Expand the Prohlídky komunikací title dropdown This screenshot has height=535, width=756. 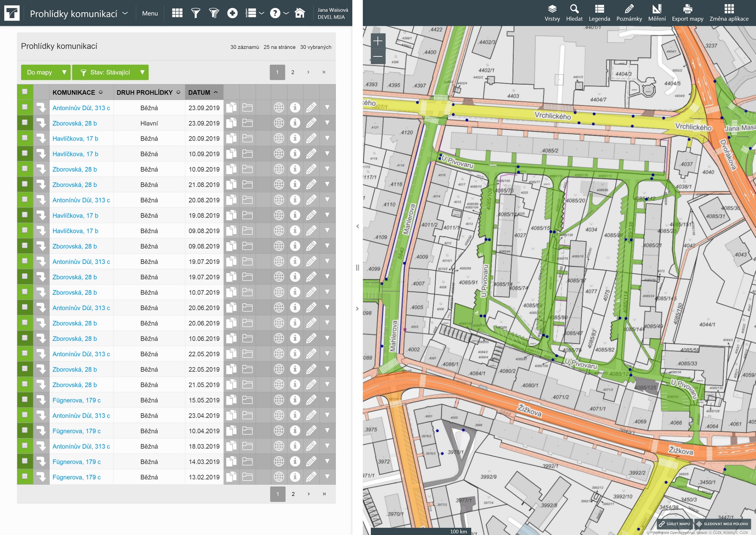(x=125, y=13)
